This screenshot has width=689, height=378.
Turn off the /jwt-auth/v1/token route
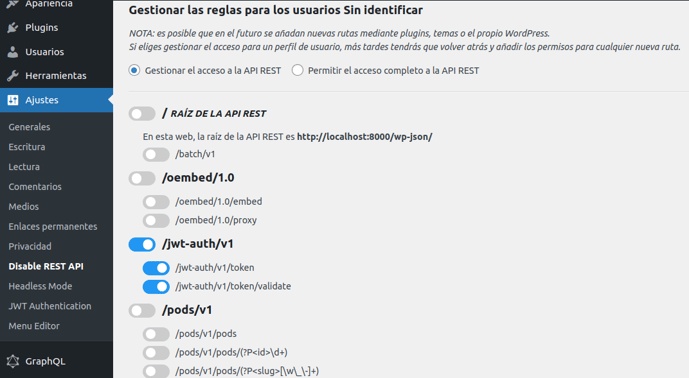pos(156,268)
